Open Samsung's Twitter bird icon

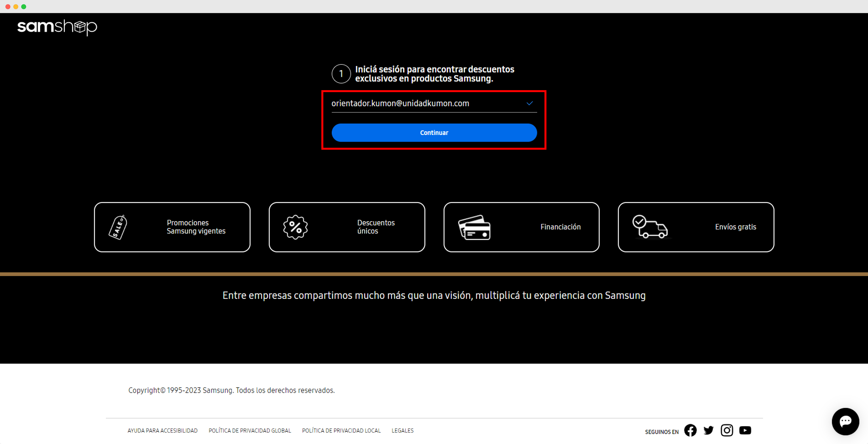point(708,430)
